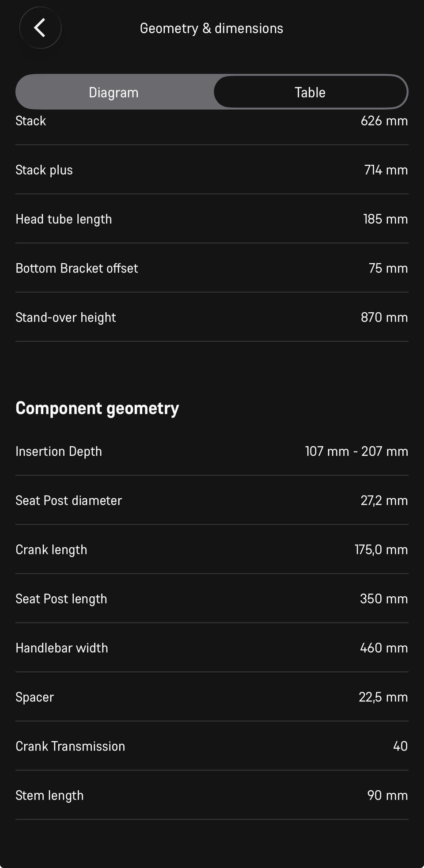The height and width of the screenshot is (868, 424).
Task: Go back using the arrow icon
Action: tap(40, 28)
